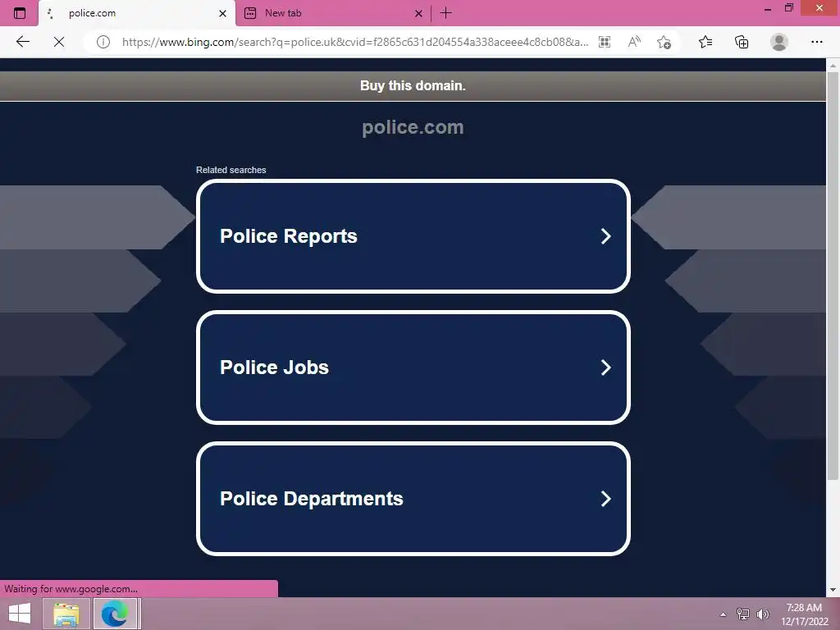Image resolution: width=840 pixels, height=630 pixels.
Task: Open Police Reports related search
Action: 413,236
